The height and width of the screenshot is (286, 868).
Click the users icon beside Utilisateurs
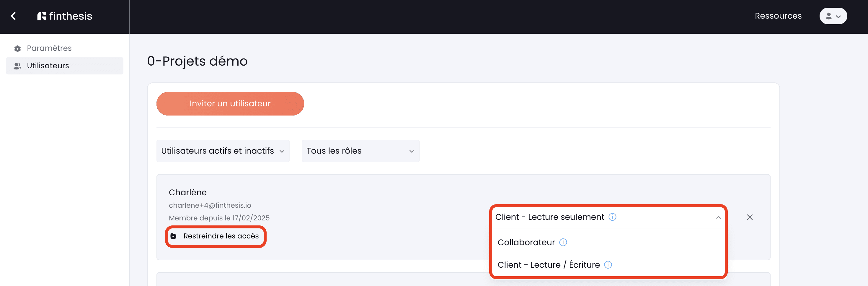pos(17,66)
